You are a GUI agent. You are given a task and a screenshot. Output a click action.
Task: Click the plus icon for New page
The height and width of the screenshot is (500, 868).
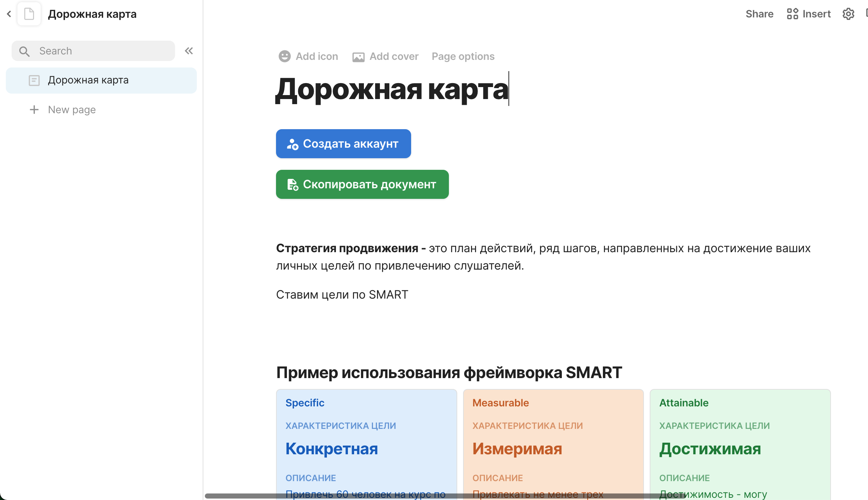click(34, 110)
